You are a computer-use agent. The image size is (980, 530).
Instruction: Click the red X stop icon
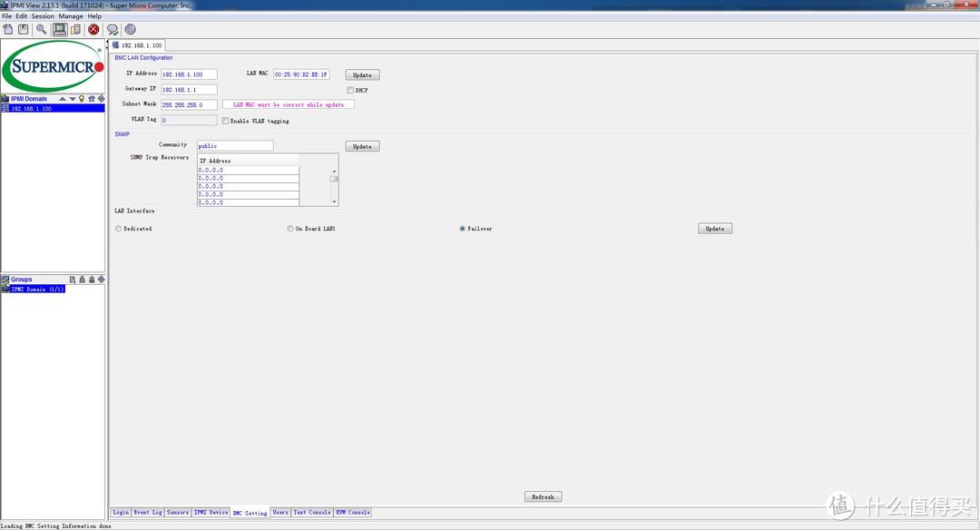click(93, 29)
